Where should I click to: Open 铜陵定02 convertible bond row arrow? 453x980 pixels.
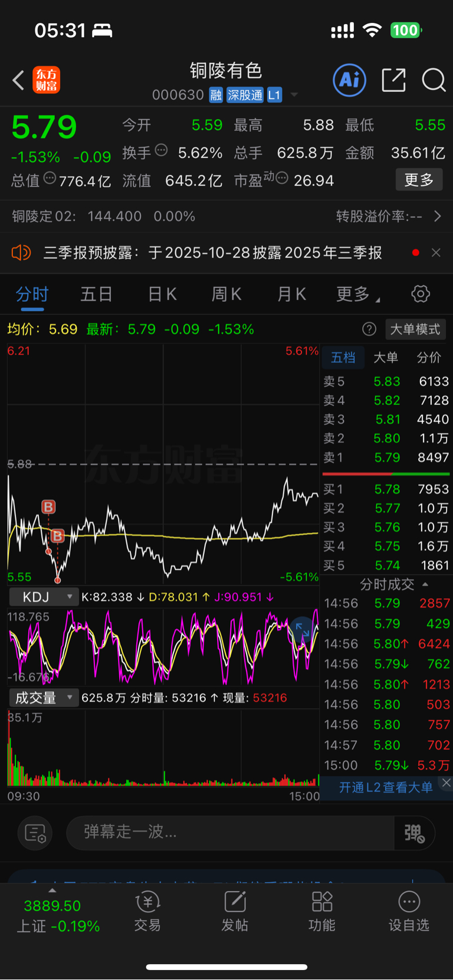click(x=438, y=216)
